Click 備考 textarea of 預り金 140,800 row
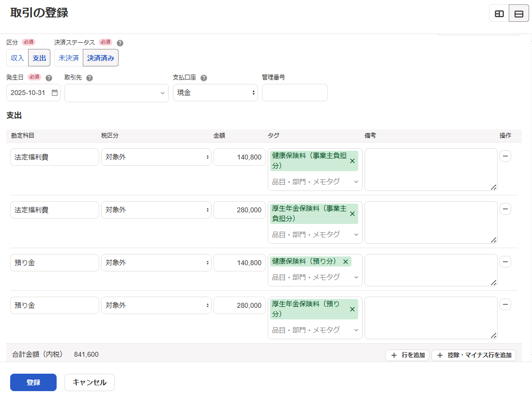 click(431, 270)
